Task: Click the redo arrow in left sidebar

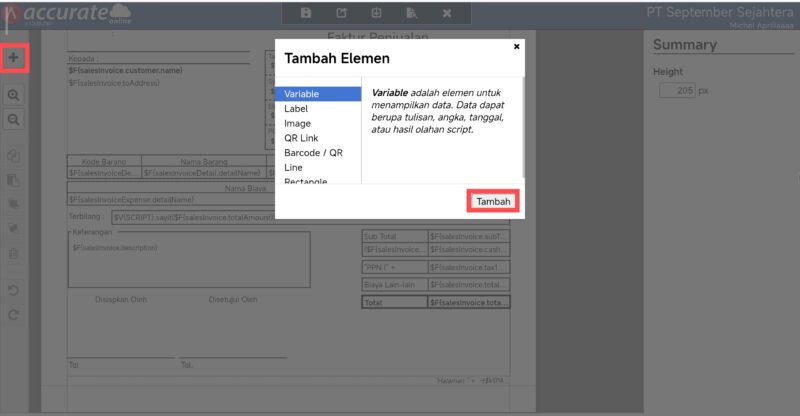Action: tap(14, 315)
